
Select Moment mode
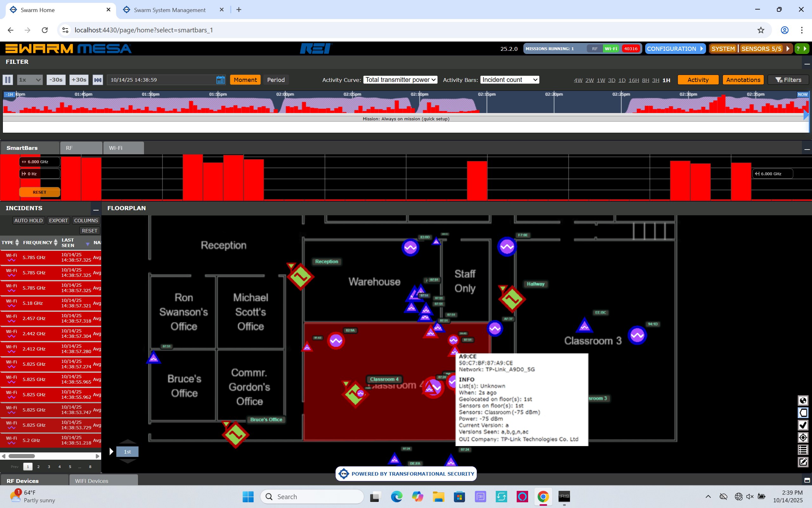pos(245,80)
